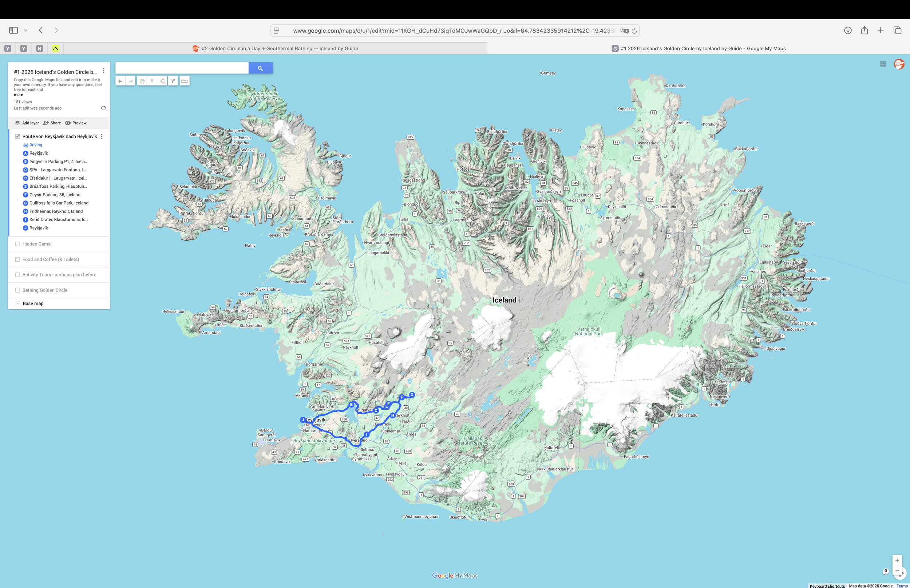Click the page reader icon in address bar
The width and height of the screenshot is (910, 588).
pyautogui.click(x=277, y=31)
